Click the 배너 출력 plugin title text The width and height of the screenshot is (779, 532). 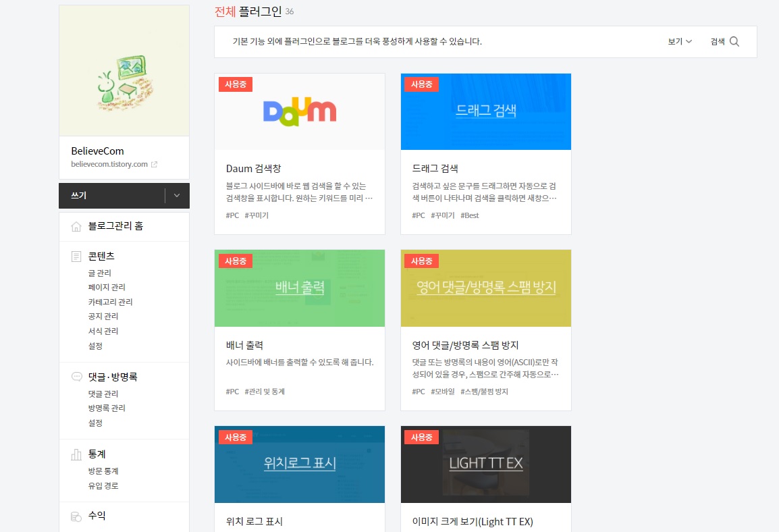click(244, 345)
